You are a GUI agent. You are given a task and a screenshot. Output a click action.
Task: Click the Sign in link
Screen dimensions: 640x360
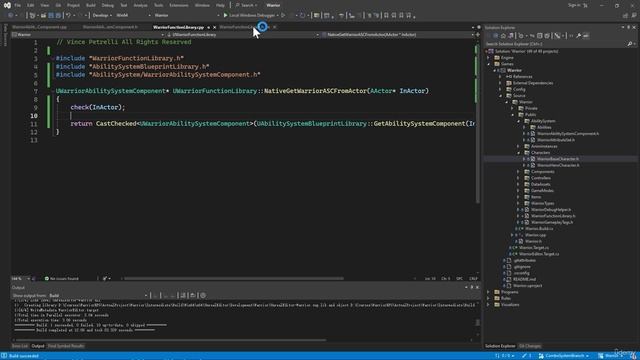574,5
